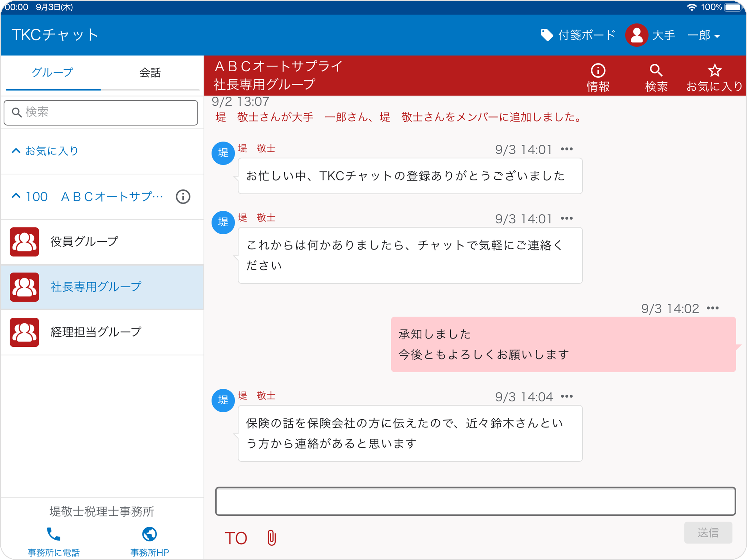Click the Wi-Fi status icon
The width and height of the screenshot is (747, 560).
pos(691,7)
